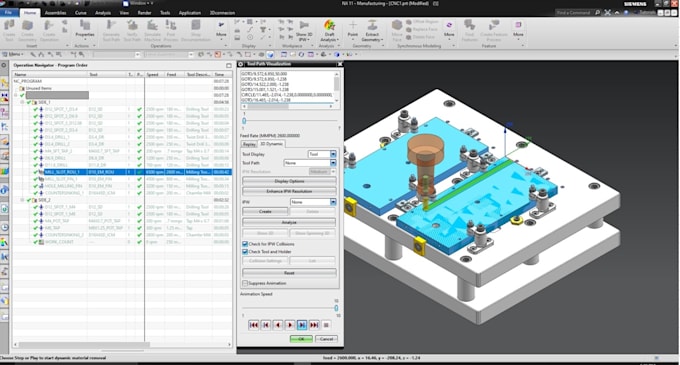Select the MILL_SLOT_FIN_1 operation row
This screenshot has width=680, height=365.
click(x=123, y=179)
